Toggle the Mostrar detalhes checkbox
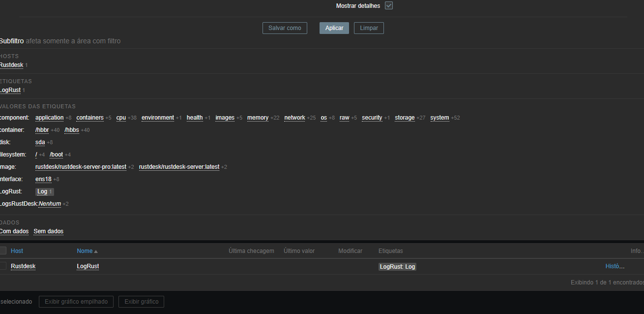Screen dimensions: 644x314 (389, 6)
